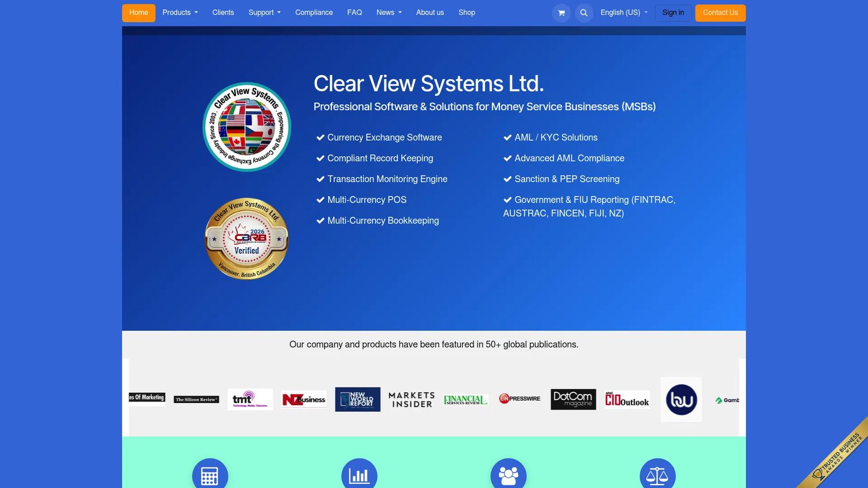868x488 pixels.
Task: Expand the News dropdown menu
Action: (389, 13)
